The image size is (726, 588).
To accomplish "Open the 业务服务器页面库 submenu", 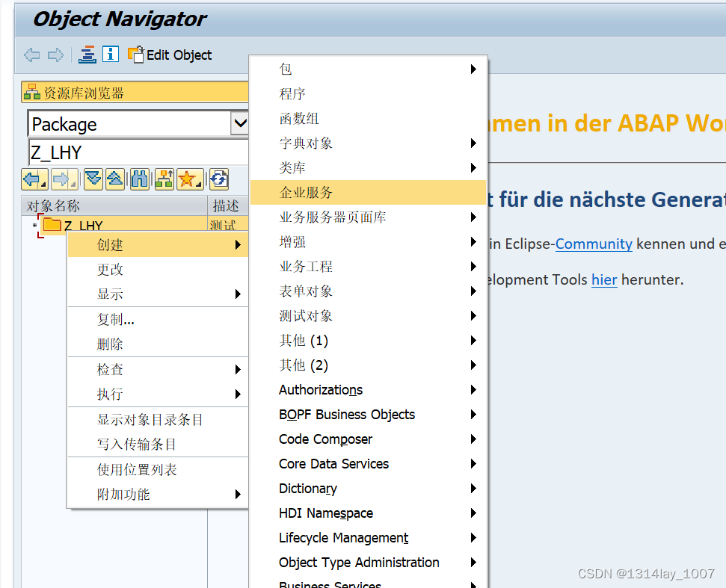I will point(368,217).
